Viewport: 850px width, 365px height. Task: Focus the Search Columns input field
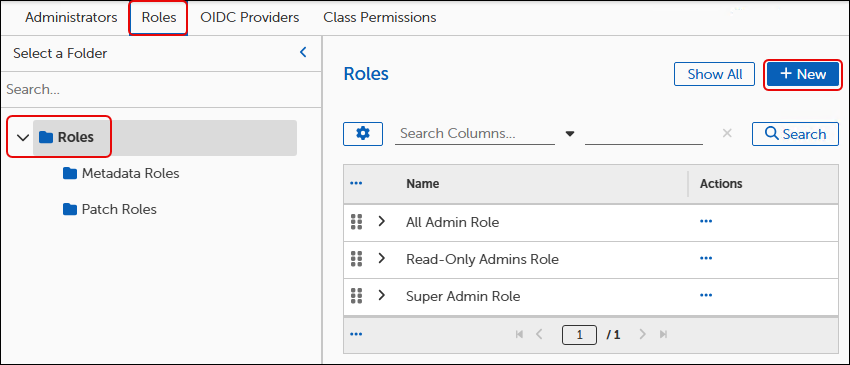475,133
